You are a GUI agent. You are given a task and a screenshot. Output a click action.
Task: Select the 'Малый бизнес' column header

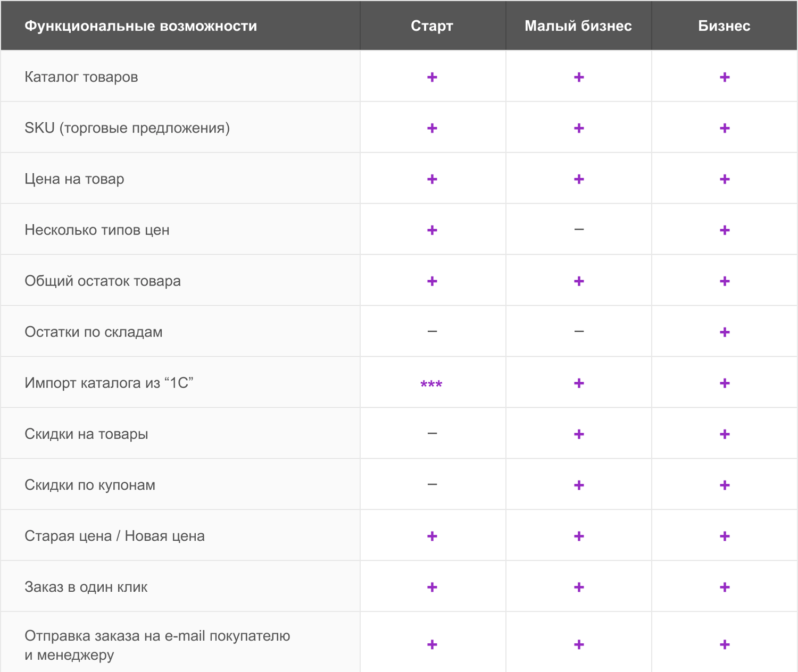[578, 26]
